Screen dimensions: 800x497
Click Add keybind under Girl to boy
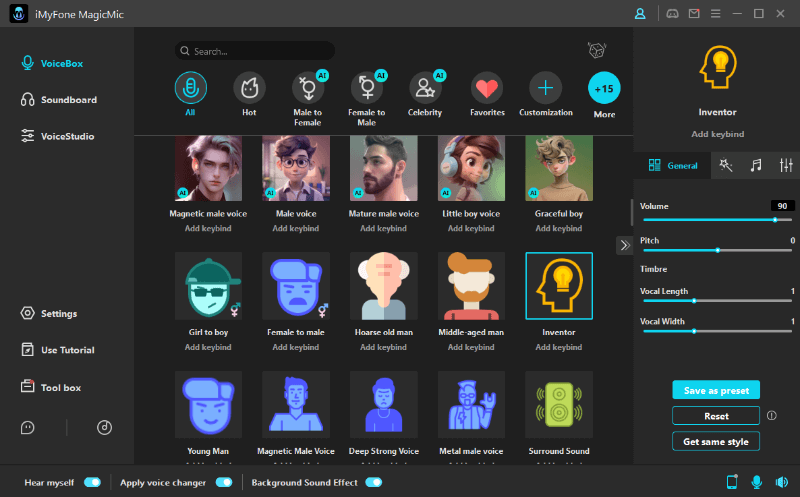coord(208,347)
